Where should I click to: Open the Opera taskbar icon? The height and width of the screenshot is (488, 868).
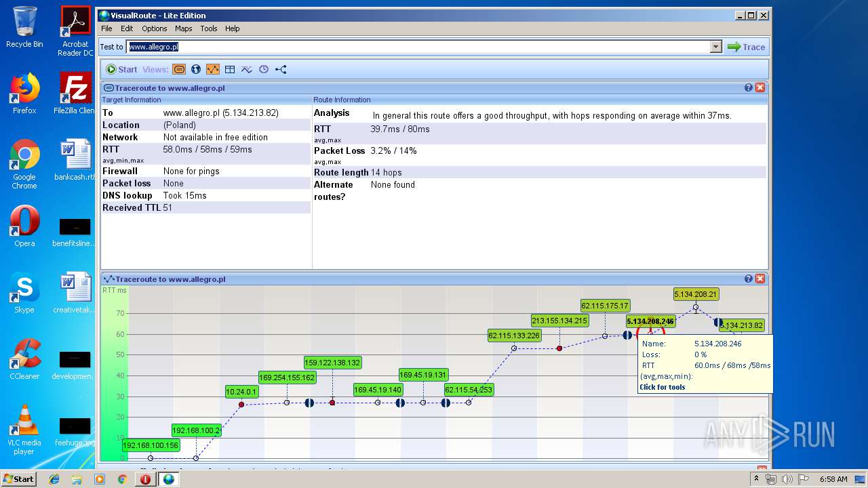tap(145, 479)
